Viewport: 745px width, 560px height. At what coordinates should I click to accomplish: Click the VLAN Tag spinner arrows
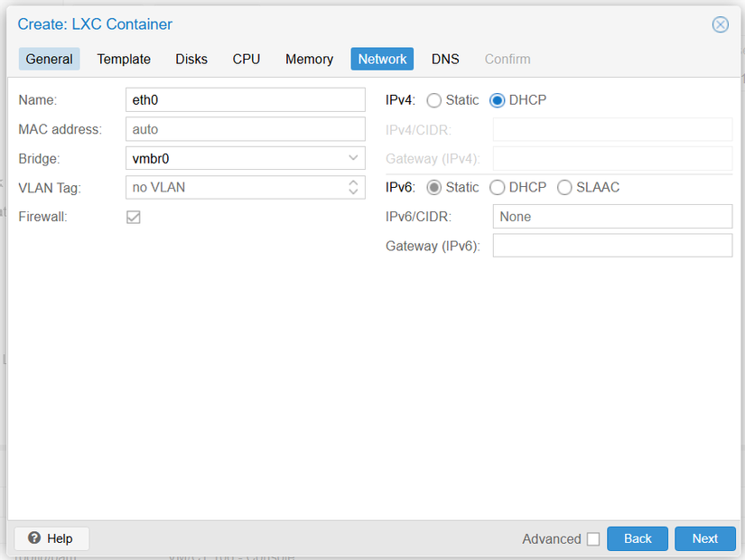pyautogui.click(x=353, y=188)
